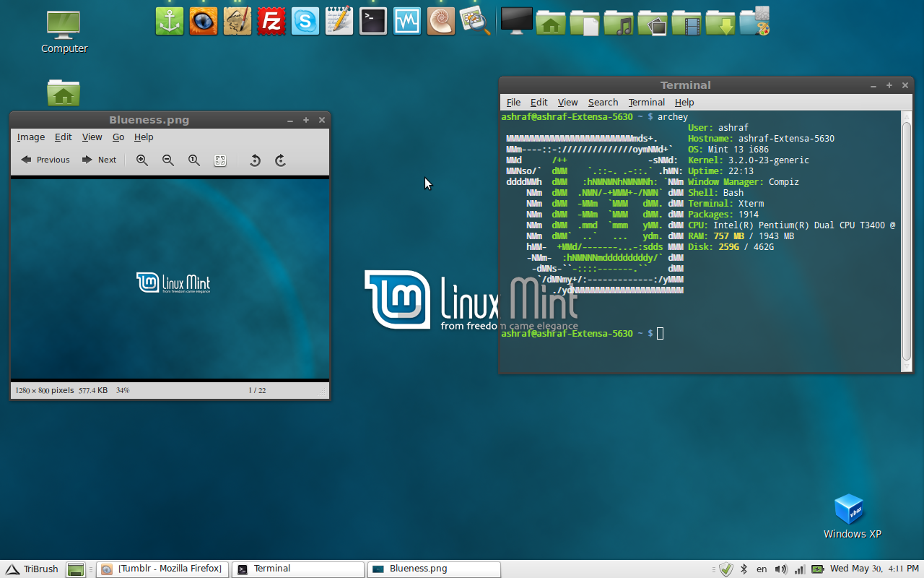Zoom in on Blueness.png image
Image resolution: width=924 pixels, height=578 pixels.
142,160
